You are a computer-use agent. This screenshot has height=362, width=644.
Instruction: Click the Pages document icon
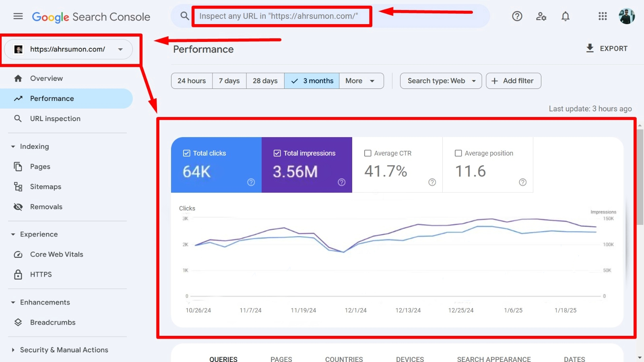coord(18,167)
